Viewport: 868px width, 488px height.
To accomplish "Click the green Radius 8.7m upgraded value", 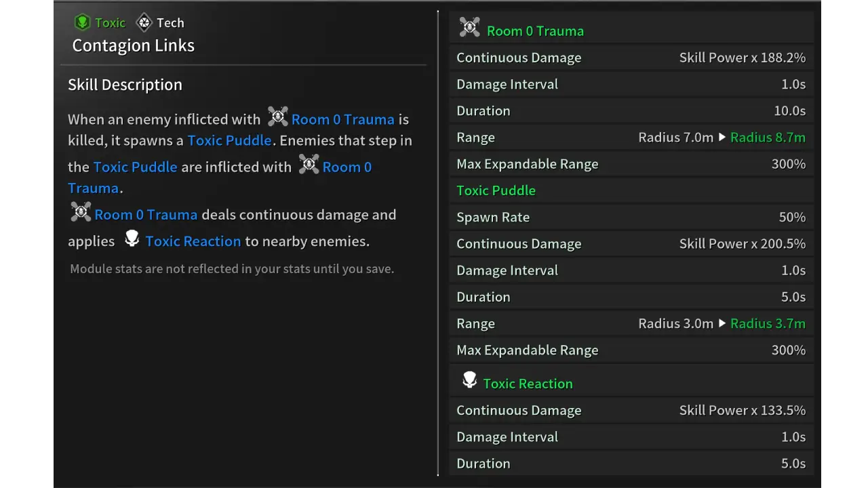I will point(768,137).
